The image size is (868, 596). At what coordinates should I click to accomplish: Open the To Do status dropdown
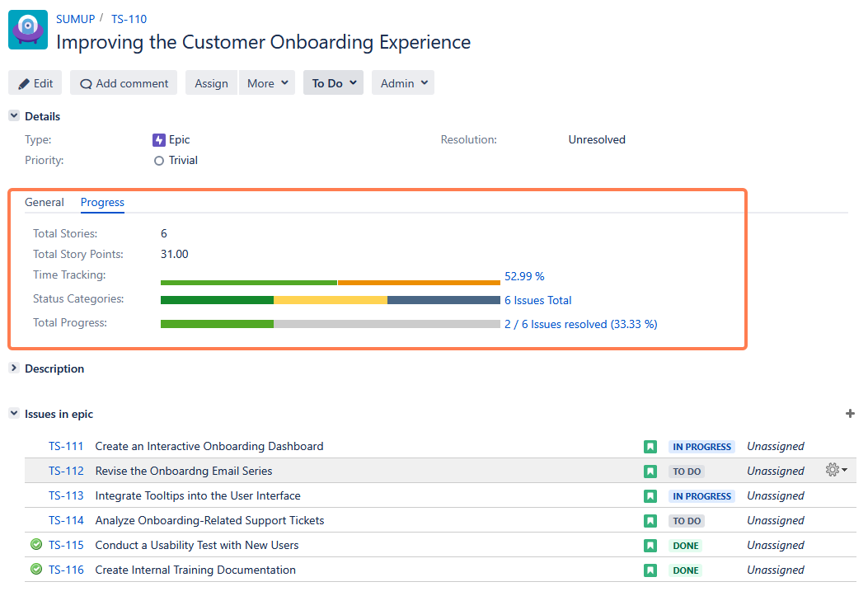pos(333,82)
